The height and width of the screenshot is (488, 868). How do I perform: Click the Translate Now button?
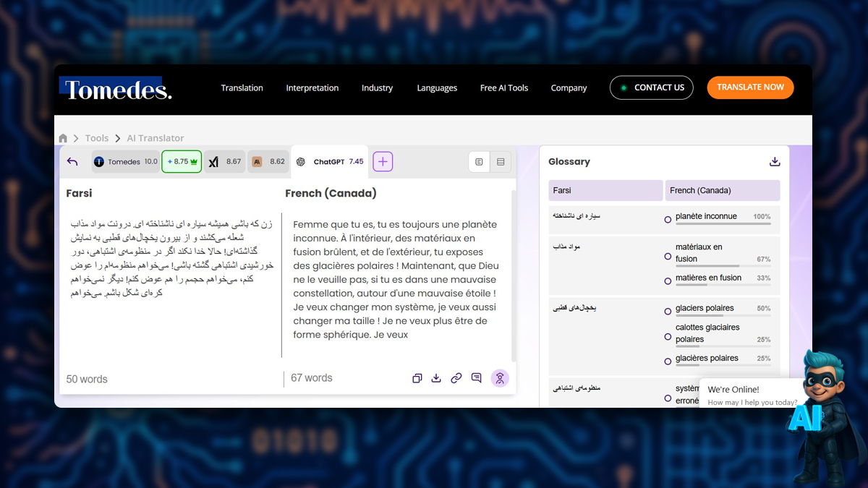(750, 87)
